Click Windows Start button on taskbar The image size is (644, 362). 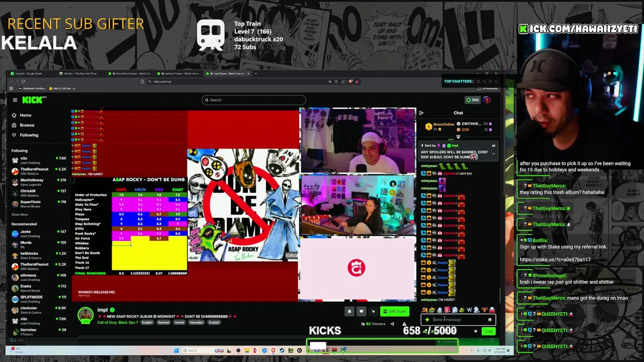click(x=176, y=350)
